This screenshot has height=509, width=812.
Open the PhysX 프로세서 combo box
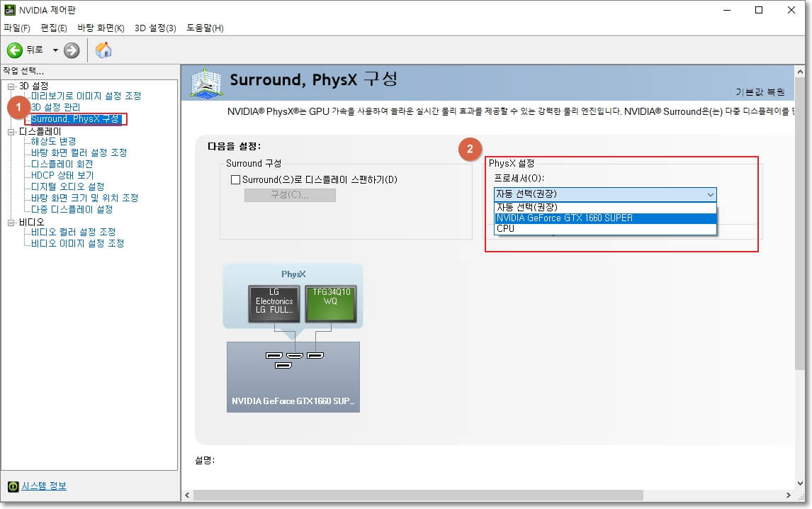coord(605,194)
